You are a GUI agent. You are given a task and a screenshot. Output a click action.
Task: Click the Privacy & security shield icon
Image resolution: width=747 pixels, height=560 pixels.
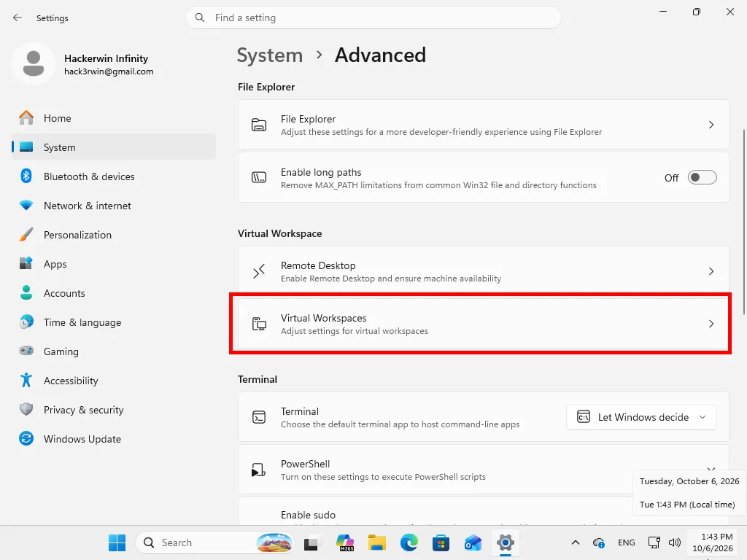[26, 409]
